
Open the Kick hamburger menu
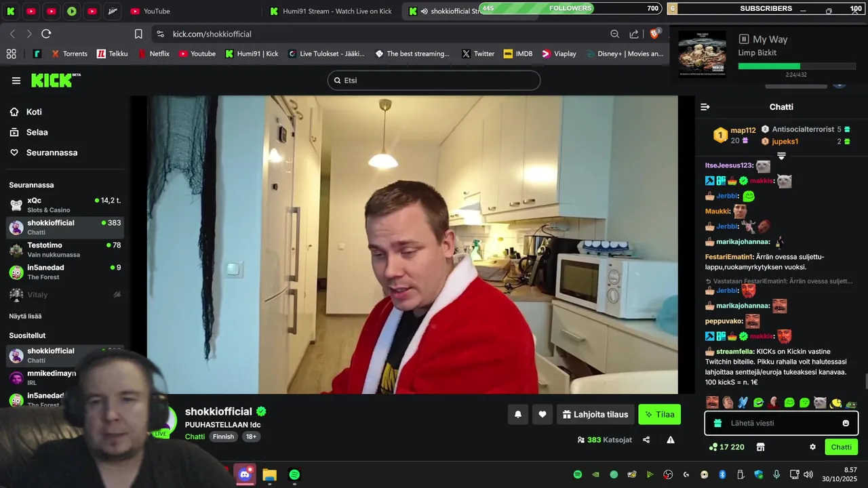16,81
